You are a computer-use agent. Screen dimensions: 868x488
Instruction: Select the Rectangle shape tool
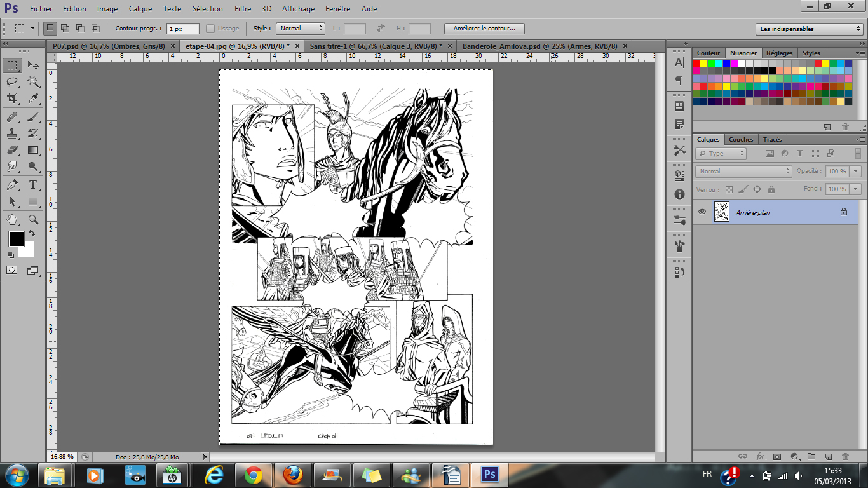click(33, 201)
